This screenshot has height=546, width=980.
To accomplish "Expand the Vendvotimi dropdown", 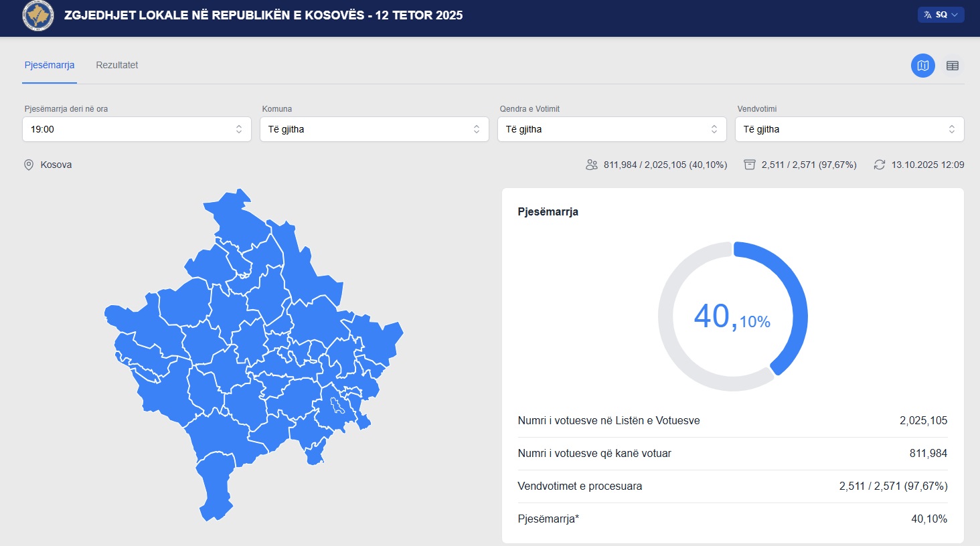I will (x=849, y=129).
